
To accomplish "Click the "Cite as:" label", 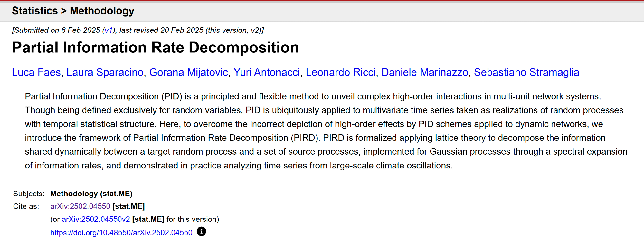I will (26, 206).
